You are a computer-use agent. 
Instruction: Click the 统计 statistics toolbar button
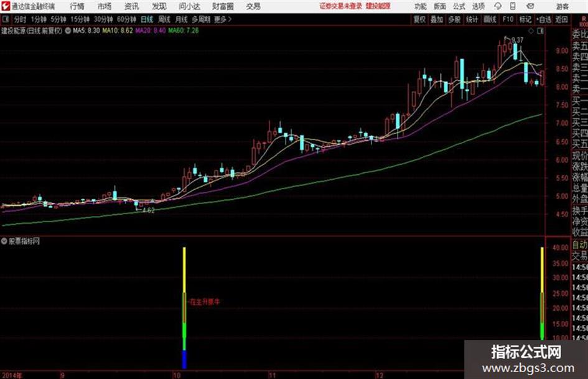click(472, 19)
